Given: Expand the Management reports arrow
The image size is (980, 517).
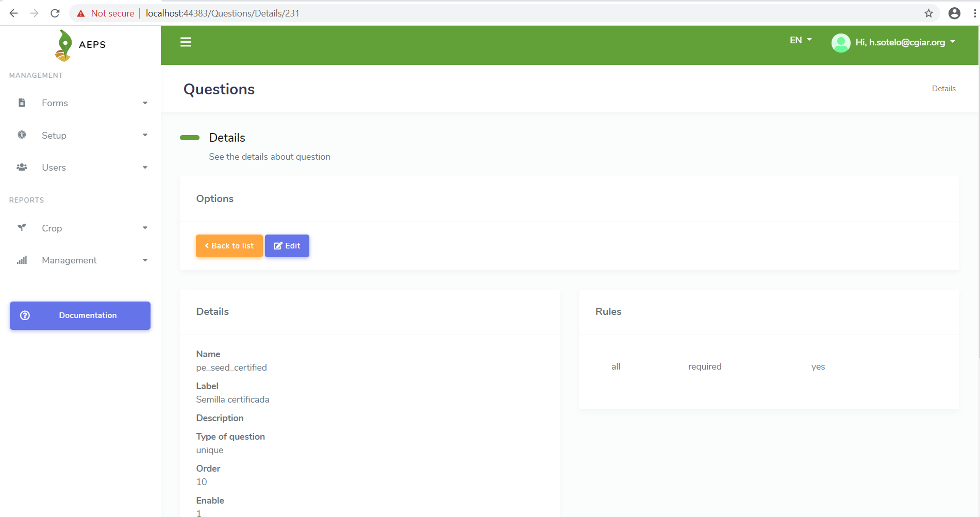Looking at the screenshot, I should click(145, 260).
